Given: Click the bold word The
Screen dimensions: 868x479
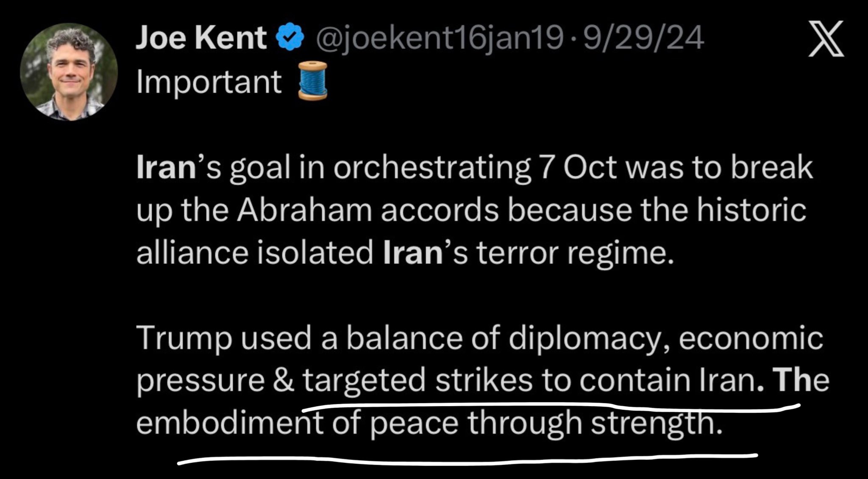Looking at the screenshot, I should [x=800, y=380].
